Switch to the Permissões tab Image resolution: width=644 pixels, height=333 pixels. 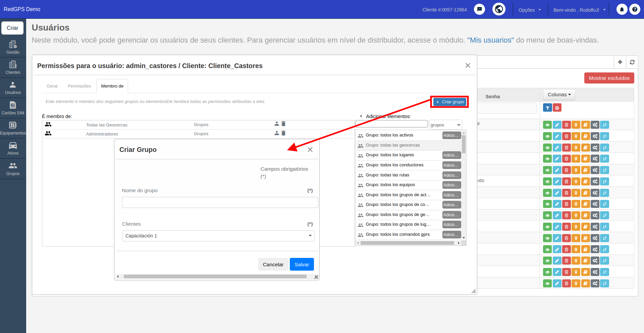[79, 86]
